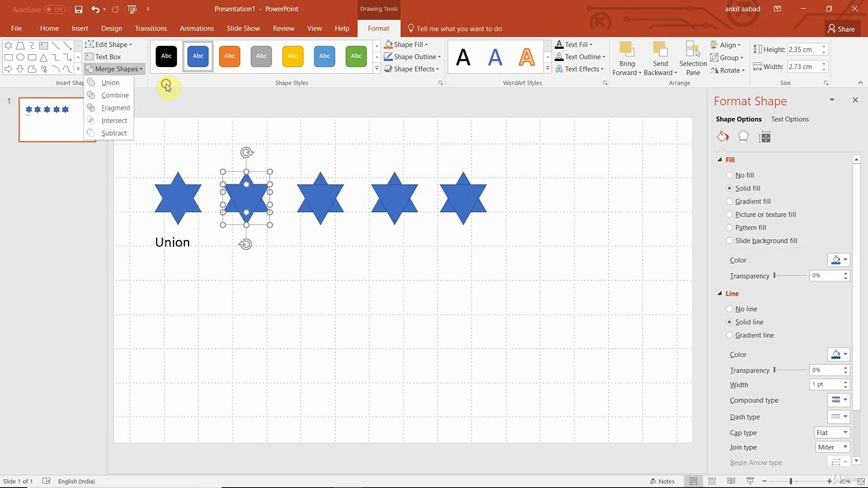The height and width of the screenshot is (488, 868).
Task: Switch to the Transitions tab
Action: (x=151, y=28)
